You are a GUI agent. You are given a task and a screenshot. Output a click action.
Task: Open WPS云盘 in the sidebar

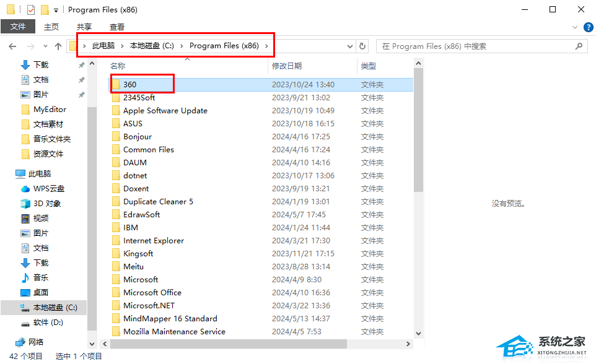(48, 189)
